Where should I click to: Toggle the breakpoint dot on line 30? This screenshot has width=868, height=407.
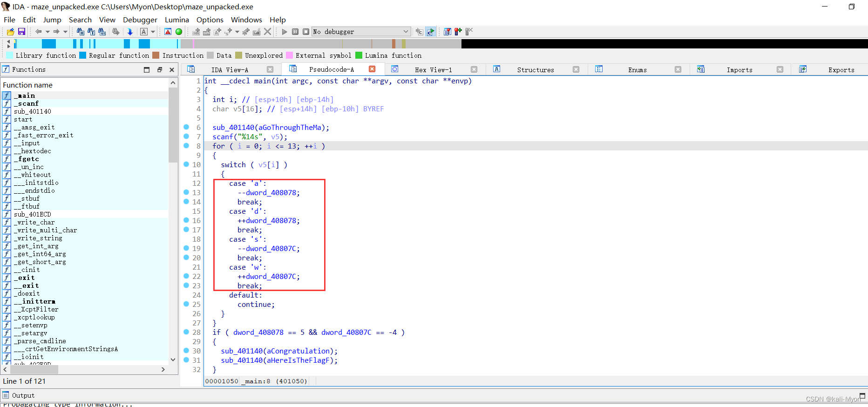[186, 351]
